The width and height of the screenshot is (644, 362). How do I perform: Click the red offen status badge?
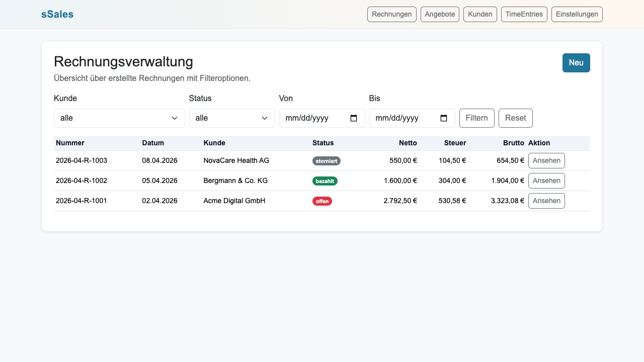[322, 201]
